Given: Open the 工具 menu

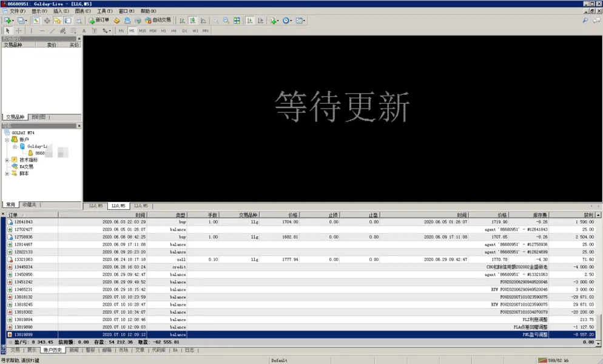Looking at the screenshot, I should (104, 11).
